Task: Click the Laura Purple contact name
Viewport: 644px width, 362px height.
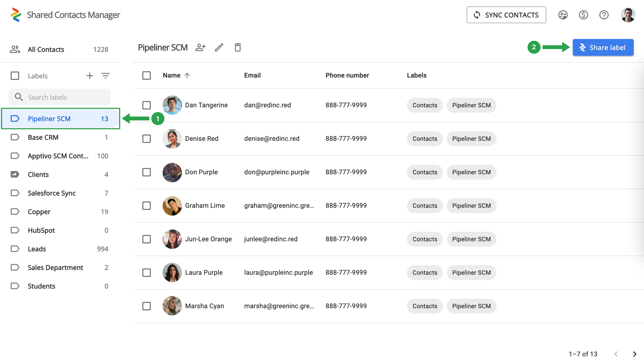Action: 204,272
